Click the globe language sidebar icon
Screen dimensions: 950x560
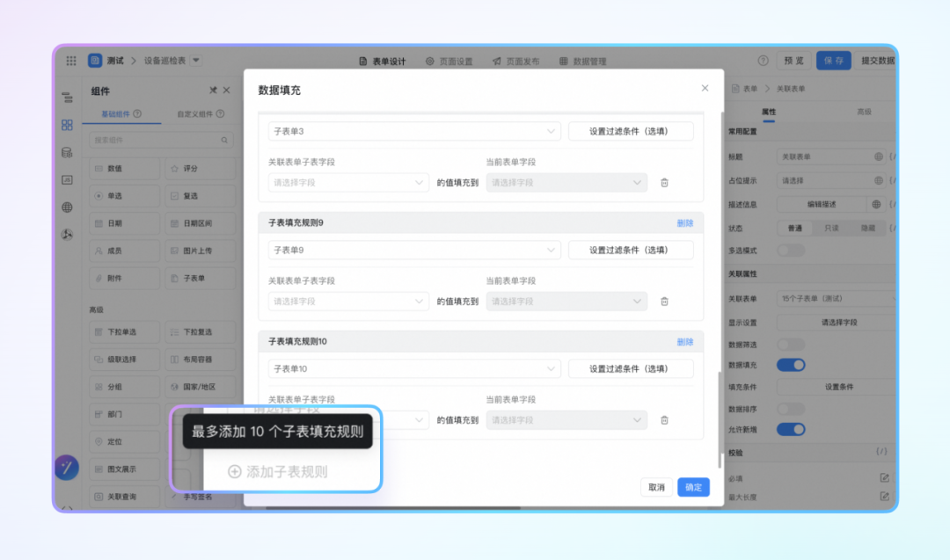point(67,207)
